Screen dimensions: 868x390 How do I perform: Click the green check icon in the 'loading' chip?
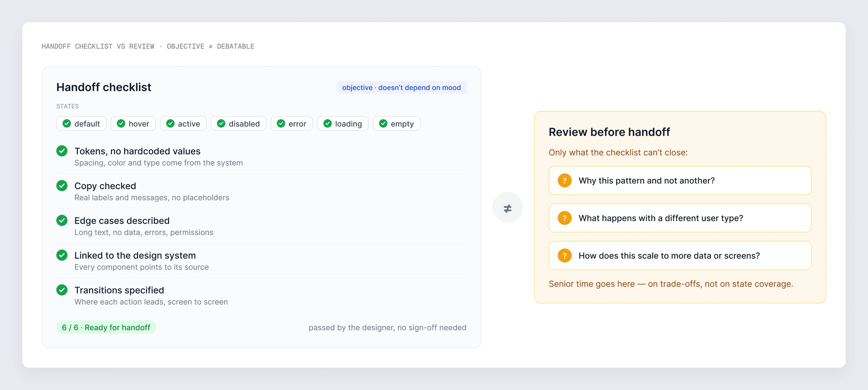[328, 123]
